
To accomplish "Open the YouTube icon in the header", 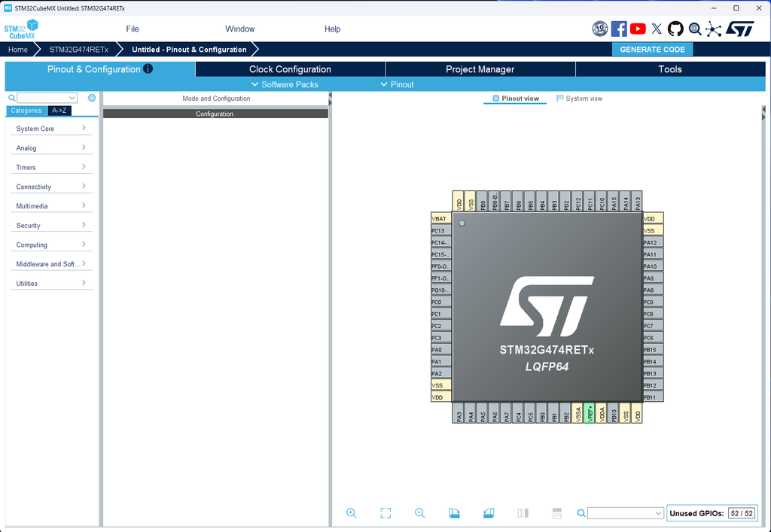I will pyautogui.click(x=638, y=29).
